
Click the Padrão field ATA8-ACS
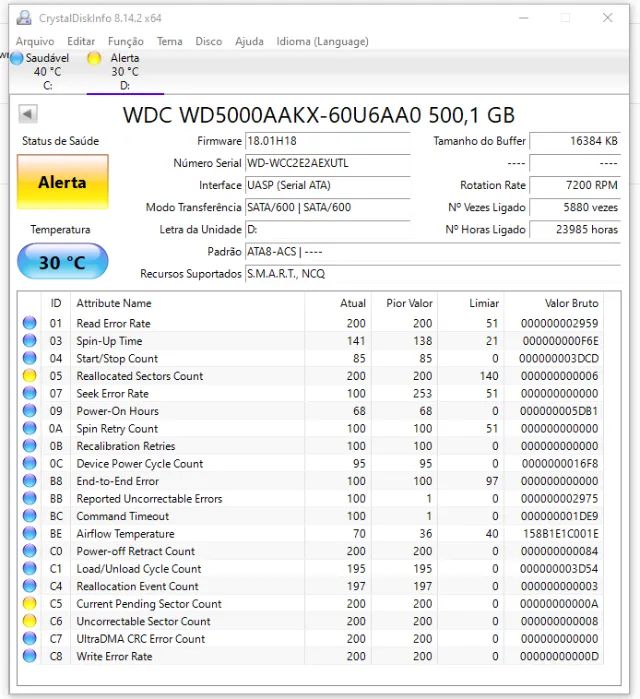[433, 252]
